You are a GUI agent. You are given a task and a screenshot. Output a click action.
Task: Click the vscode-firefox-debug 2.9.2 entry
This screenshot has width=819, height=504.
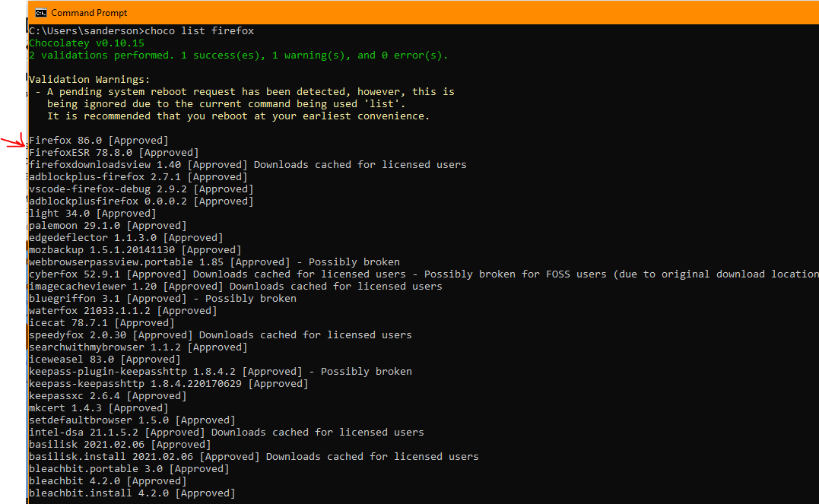pos(141,189)
